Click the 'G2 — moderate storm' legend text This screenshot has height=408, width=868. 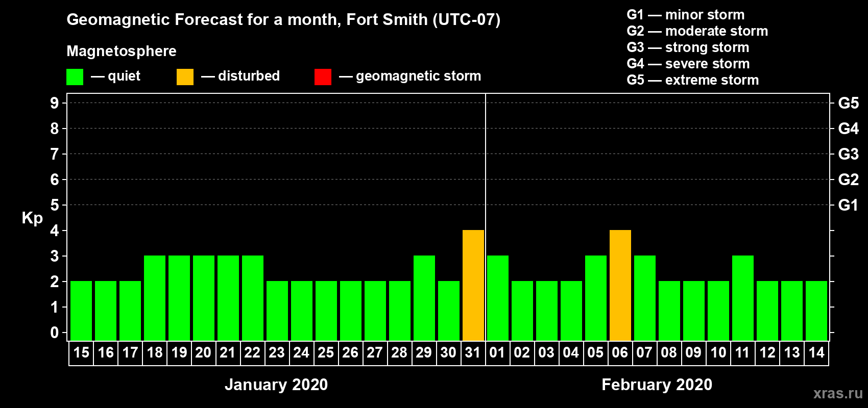(x=697, y=31)
